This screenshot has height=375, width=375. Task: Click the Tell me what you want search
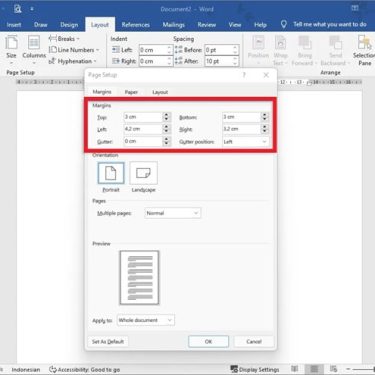click(330, 24)
